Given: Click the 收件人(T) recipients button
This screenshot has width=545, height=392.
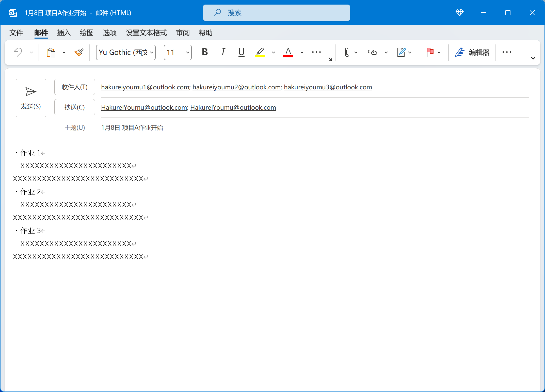Looking at the screenshot, I should click(74, 87).
